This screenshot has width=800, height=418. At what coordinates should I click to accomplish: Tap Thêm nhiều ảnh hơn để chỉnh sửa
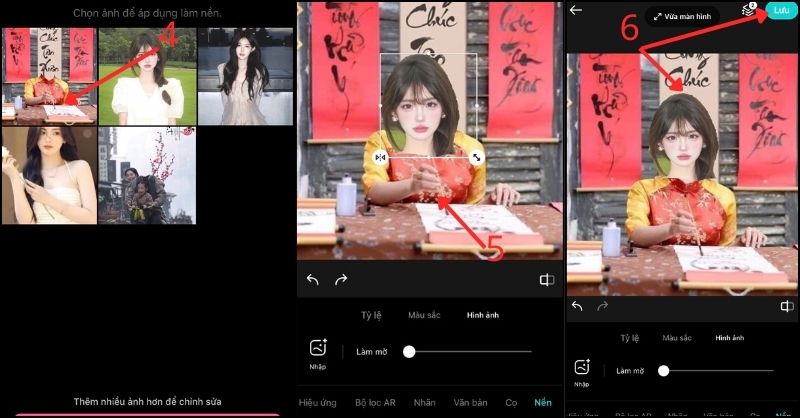147,401
